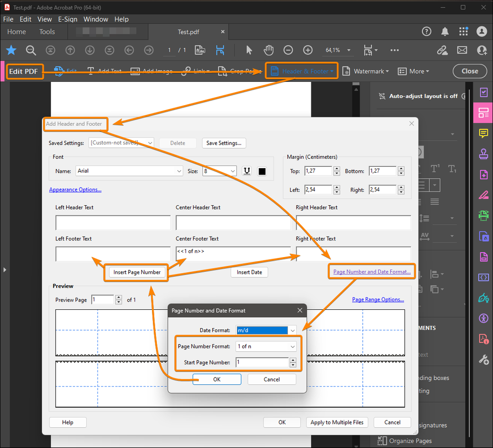
Task: Click the zoom out minus icon
Action: (288, 50)
